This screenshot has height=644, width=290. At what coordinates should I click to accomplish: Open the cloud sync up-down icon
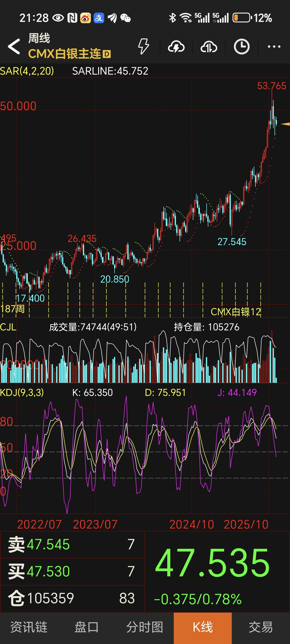pos(209,46)
